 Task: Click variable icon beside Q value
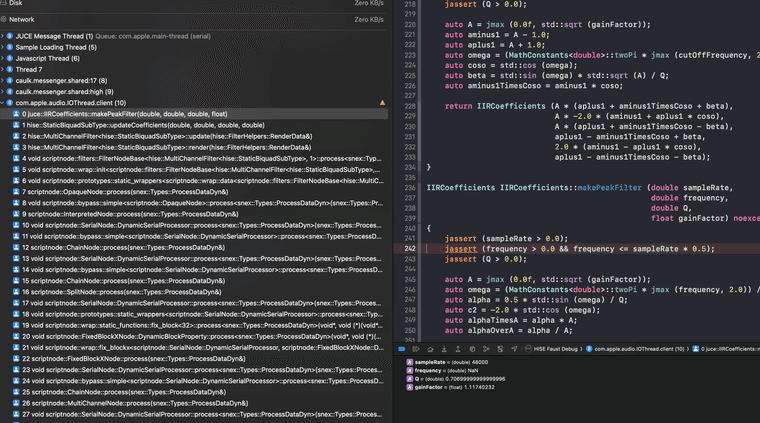click(410, 379)
